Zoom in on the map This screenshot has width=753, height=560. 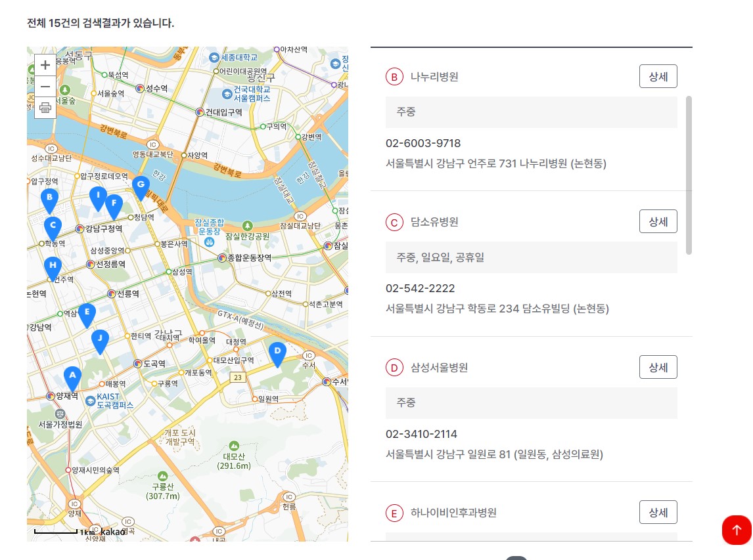(45, 65)
